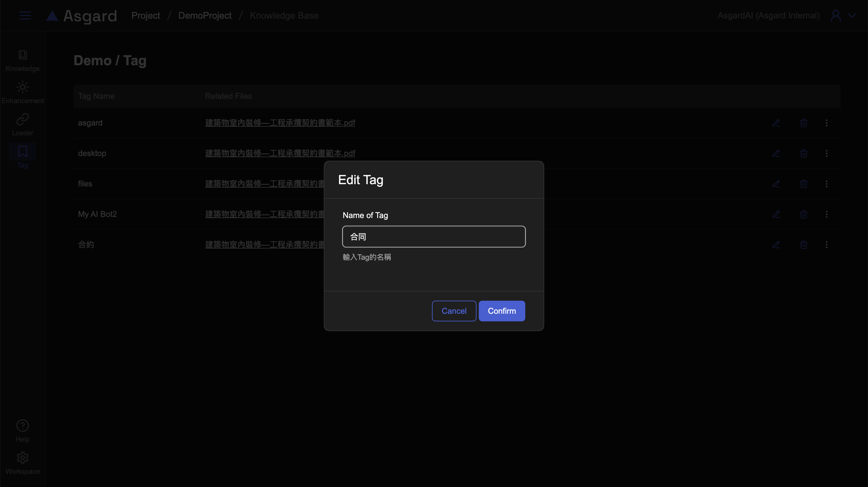Click the edit pencil for asgard tag

point(776,123)
